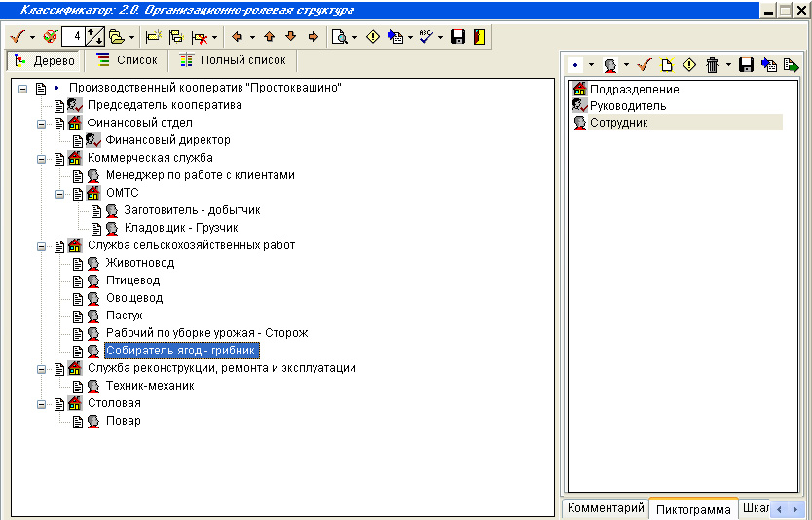Viewport: 812px width, 520px height.
Task: Open the Комментарий tab
Action: pos(606,508)
